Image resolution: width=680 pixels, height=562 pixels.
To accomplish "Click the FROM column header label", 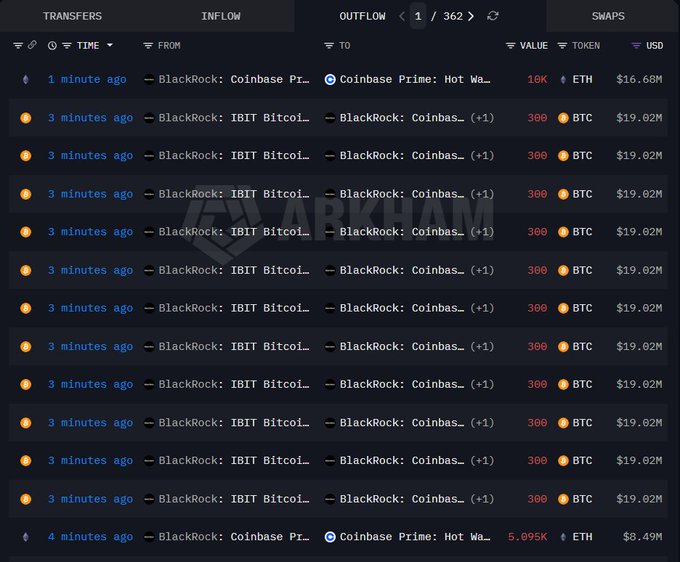I will [169, 46].
